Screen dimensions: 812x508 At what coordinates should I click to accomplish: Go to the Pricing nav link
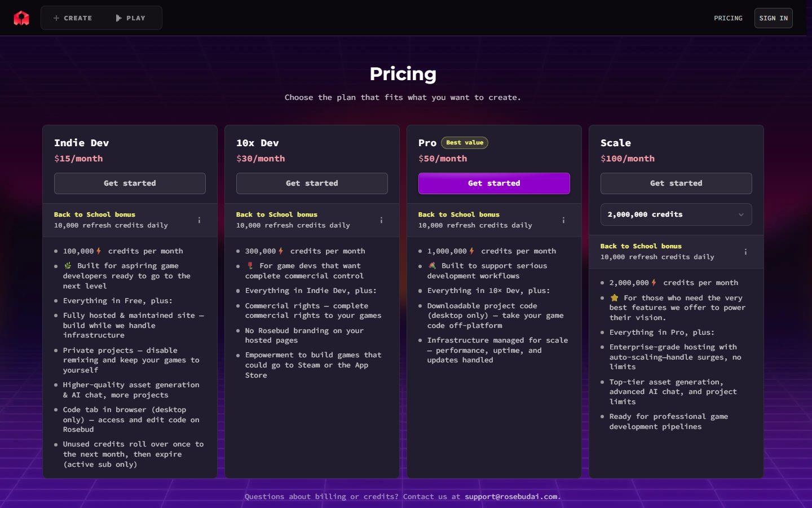[x=728, y=18]
